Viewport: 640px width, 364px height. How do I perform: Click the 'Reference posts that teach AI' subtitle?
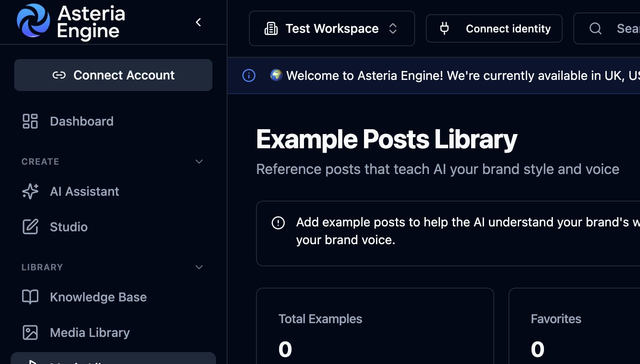coord(438,169)
